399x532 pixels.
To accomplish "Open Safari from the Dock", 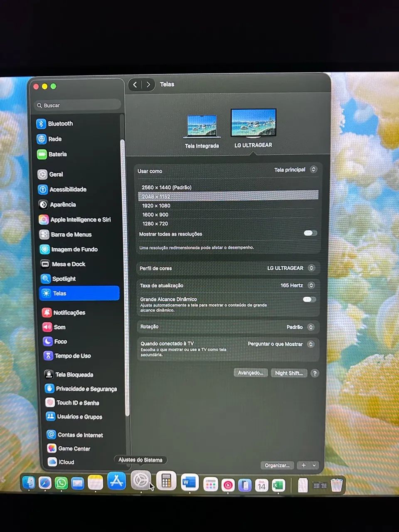I will pyautogui.click(x=45, y=483).
